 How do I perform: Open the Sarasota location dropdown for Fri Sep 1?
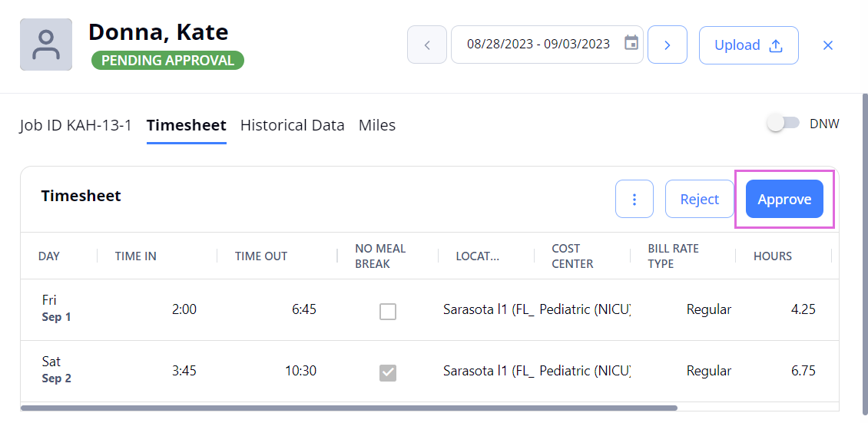(489, 309)
